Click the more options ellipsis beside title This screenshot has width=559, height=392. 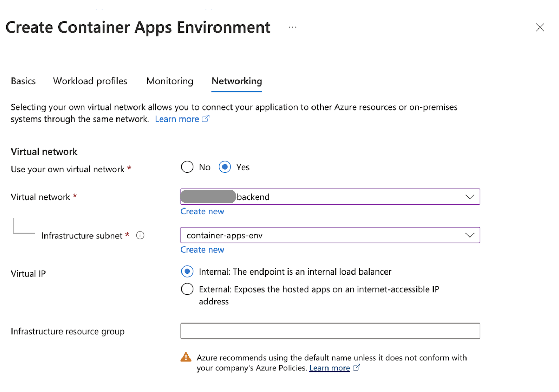[x=292, y=27]
